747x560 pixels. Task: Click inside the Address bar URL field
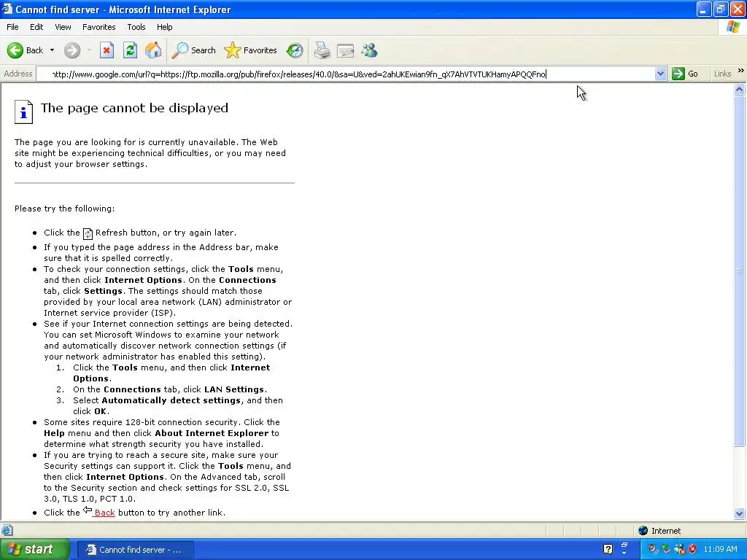click(x=345, y=74)
